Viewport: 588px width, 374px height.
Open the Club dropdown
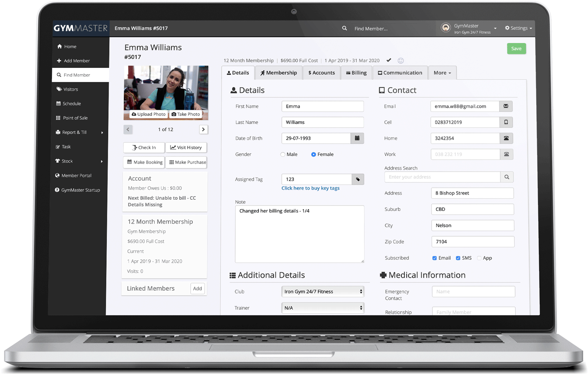pyautogui.click(x=322, y=292)
